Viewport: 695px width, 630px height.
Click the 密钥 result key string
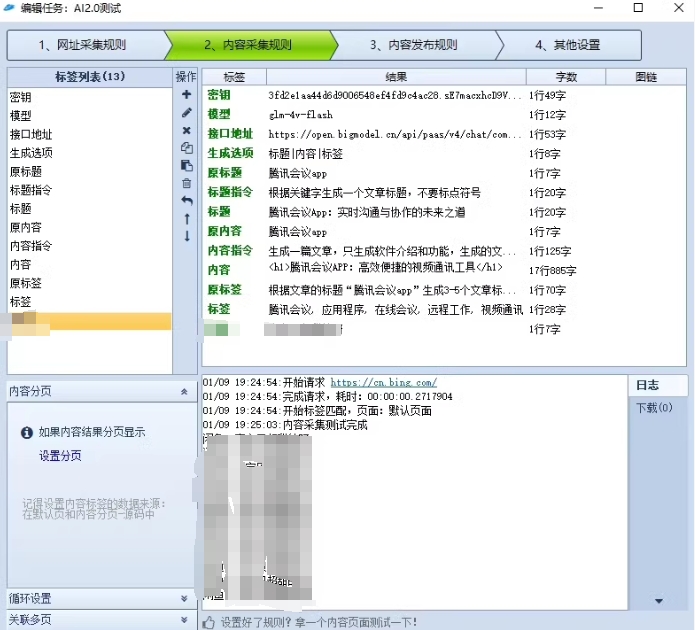click(x=395, y=95)
